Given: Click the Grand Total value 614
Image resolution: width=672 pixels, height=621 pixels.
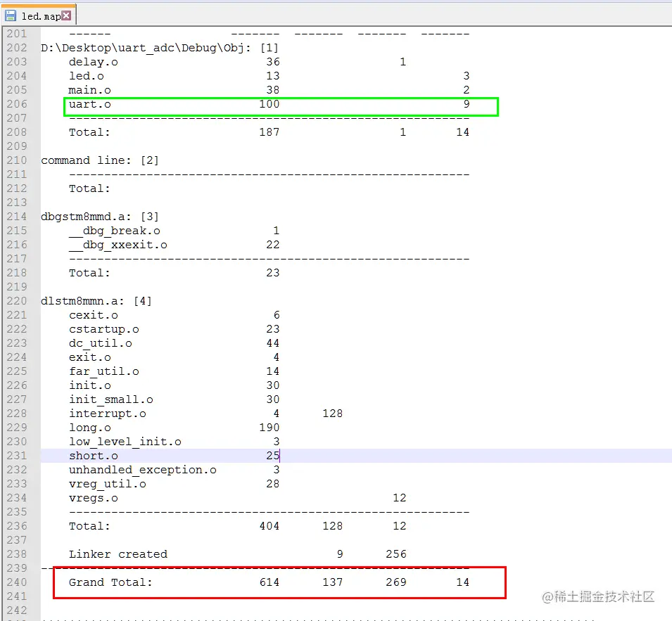Looking at the screenshot, I should [269, 582].
